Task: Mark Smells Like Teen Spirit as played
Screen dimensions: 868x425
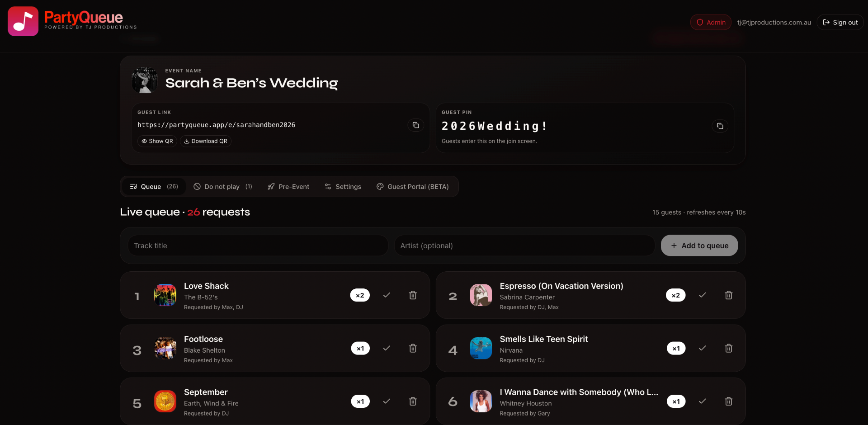Action: 702,348
